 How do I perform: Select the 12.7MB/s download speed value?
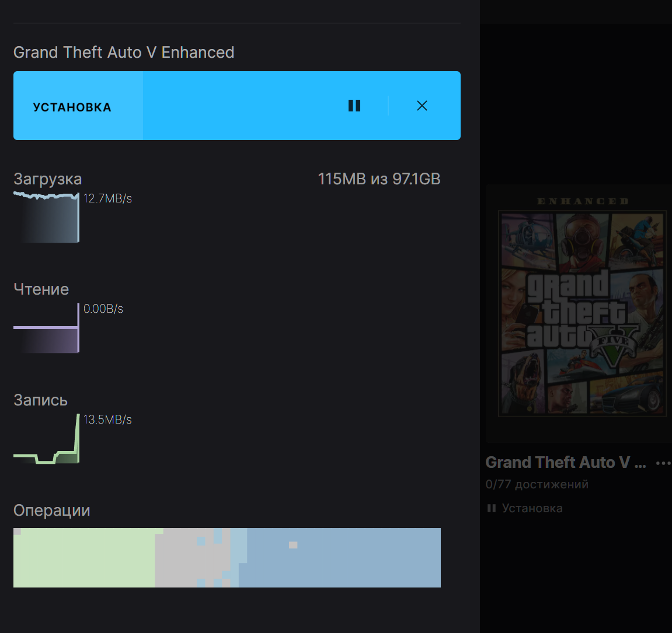(x=107, y=198)
